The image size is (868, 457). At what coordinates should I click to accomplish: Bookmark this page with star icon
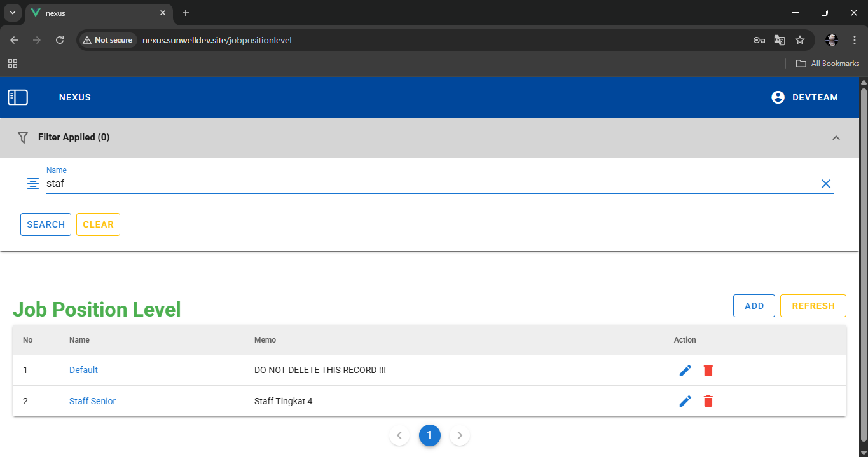point(800,40)
